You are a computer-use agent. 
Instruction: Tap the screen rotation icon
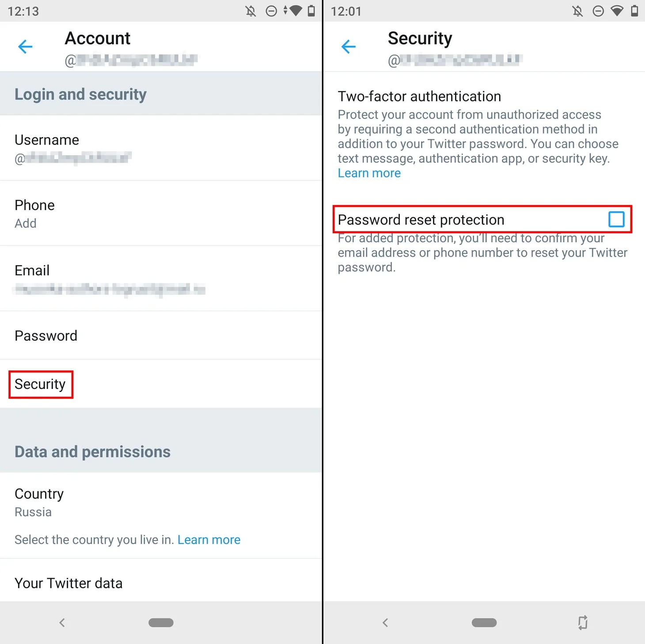(583, 622)
